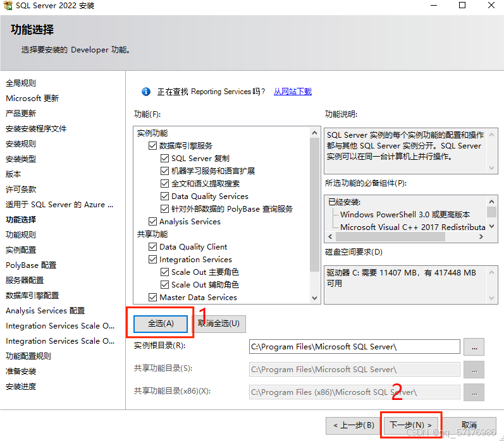Click prerequisites horizontal scroll left arrow
The height and width of the screenshot is (441, 504).
pos(330,236)
